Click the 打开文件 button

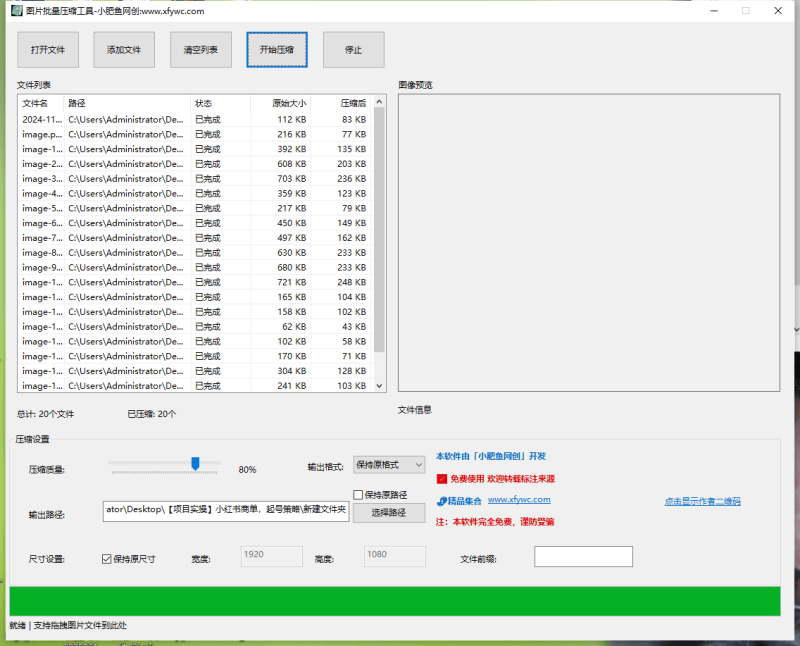48,49
